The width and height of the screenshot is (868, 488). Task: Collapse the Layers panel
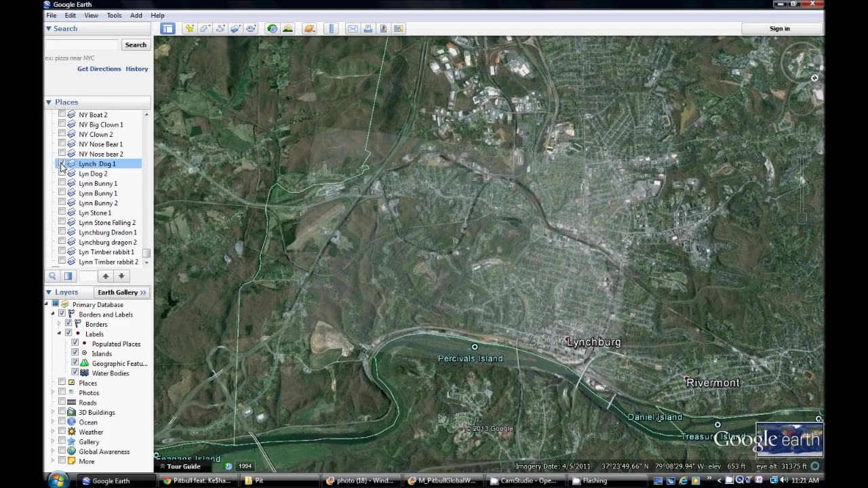pos(49,292)
